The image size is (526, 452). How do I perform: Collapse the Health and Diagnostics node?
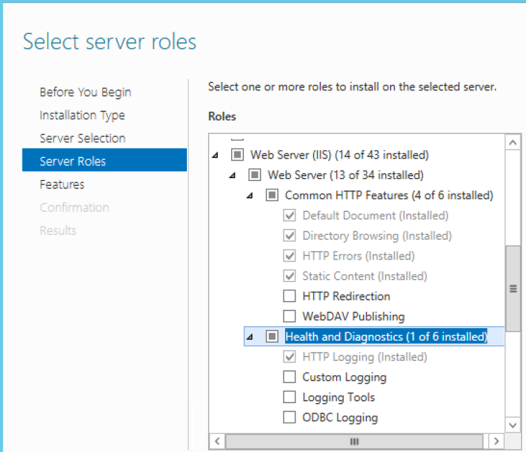coord(250,337)
